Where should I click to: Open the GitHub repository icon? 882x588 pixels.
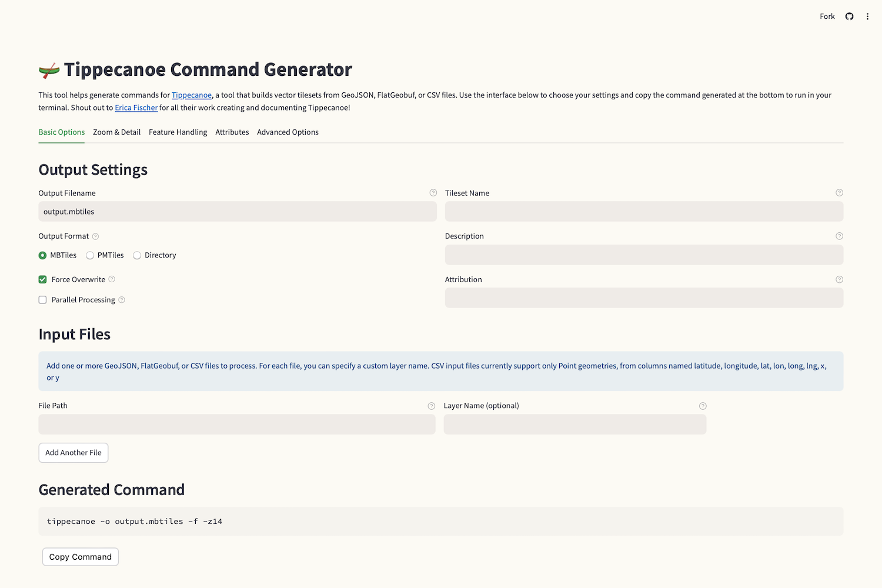tap(849, 16)
